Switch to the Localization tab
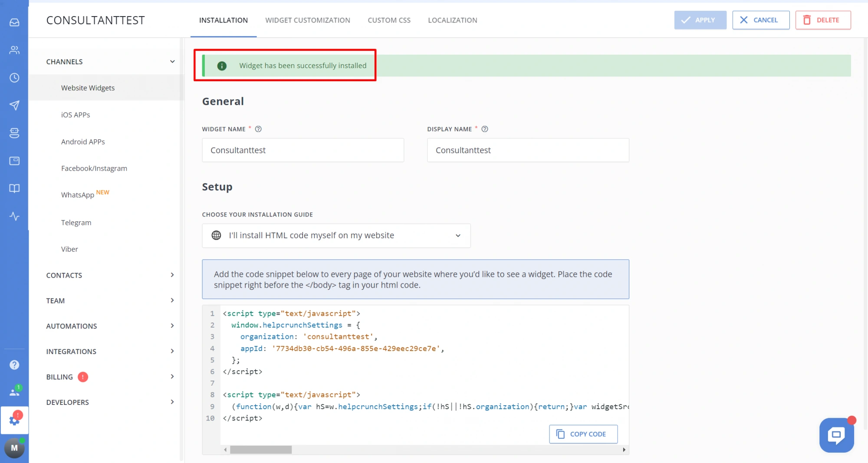 coord(452,20)
